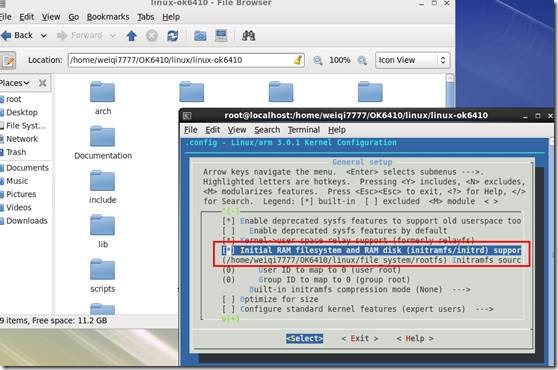Viewport: 558px width, 370px height.
Task: Click the zoom in magnifier icon
Action: (362, 60)
